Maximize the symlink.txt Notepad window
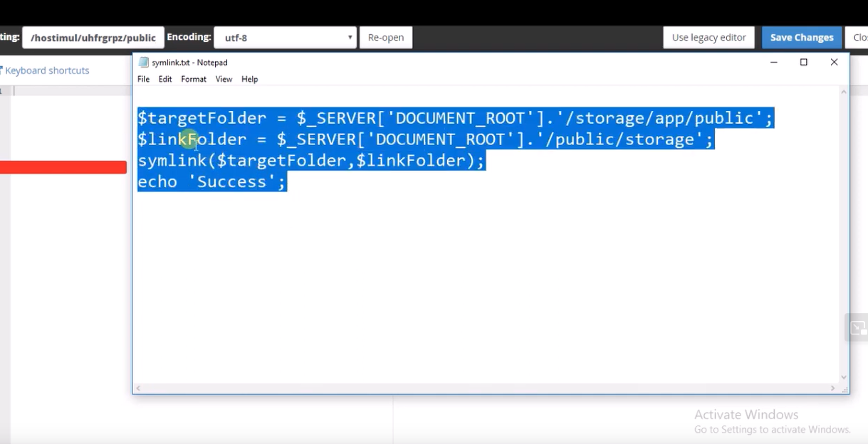The width and height of the screenshot is (868, 444). click(x=804, y=63)
